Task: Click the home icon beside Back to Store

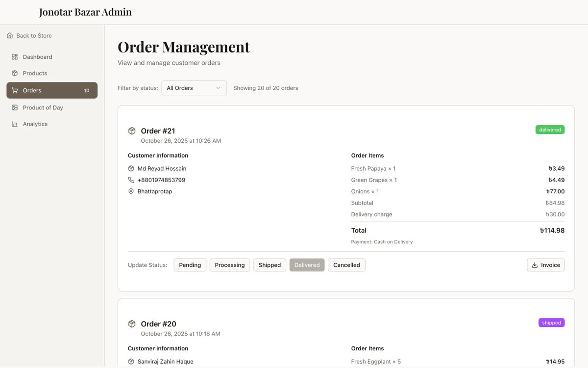Action: pos(10,36)
